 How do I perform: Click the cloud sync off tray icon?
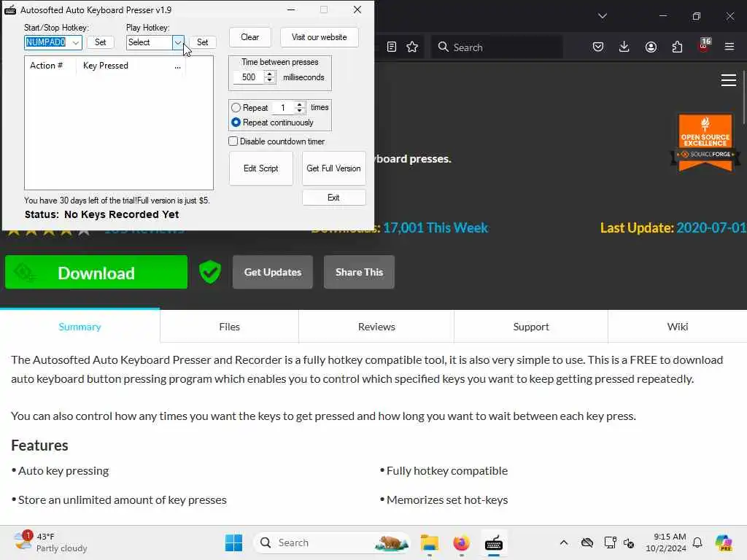[587, 542]
